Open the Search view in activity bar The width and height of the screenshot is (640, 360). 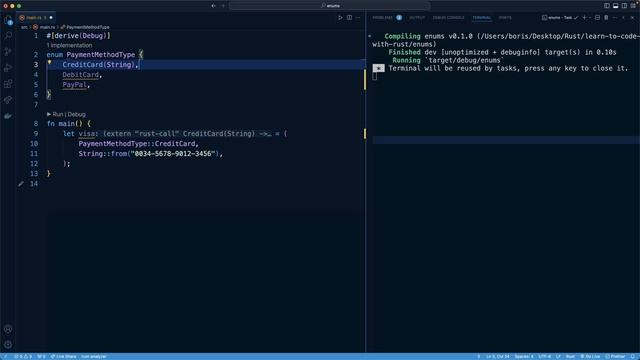pos(8,36)
